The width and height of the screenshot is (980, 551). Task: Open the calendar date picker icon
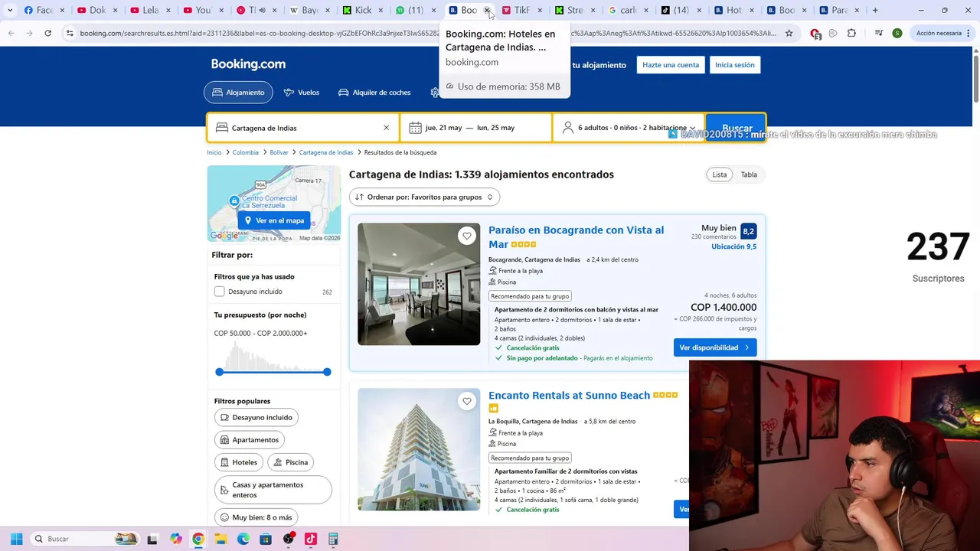(x=415, y=128)
